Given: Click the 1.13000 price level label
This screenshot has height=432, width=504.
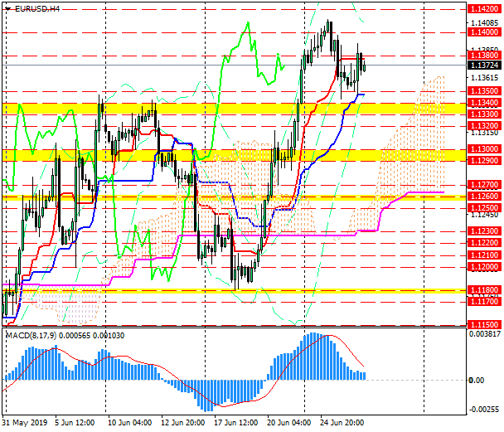Looking at the screenshot, I should 484,149.
